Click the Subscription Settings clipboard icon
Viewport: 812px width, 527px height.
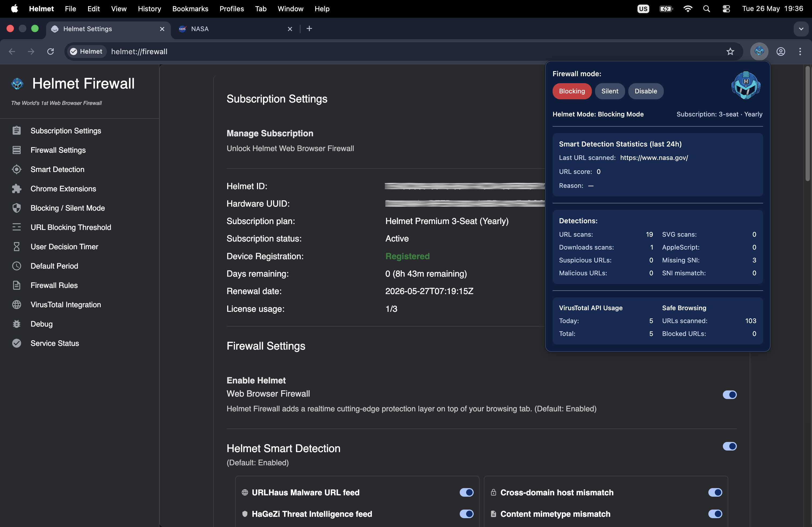[x=16, y=131]
